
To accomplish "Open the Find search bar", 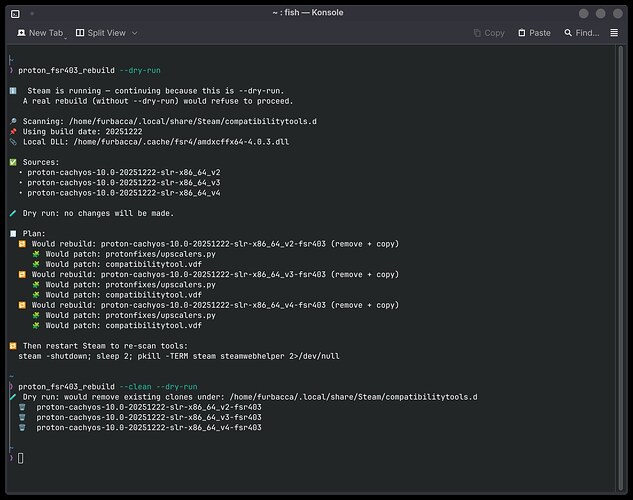I will (x=582, y=33).
